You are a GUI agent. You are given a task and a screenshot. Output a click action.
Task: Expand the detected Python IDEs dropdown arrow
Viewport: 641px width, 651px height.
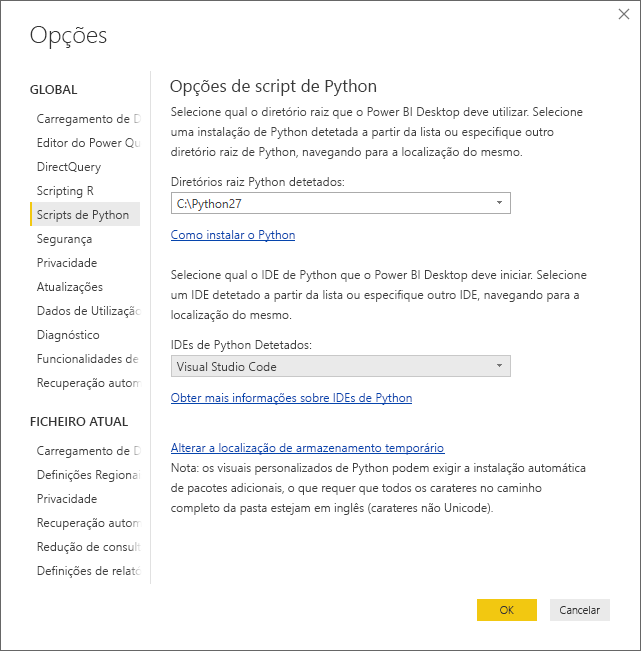(x=499, y=366)
